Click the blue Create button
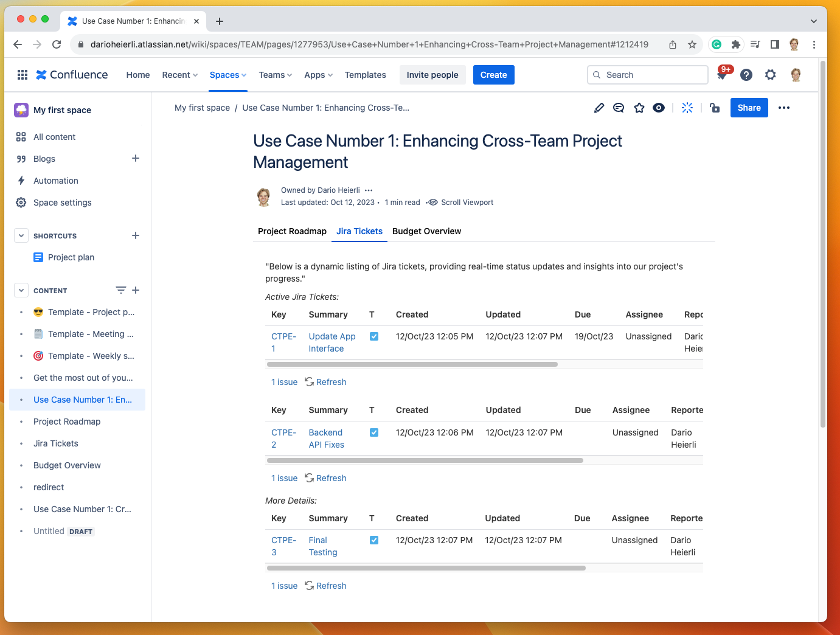 493,75
